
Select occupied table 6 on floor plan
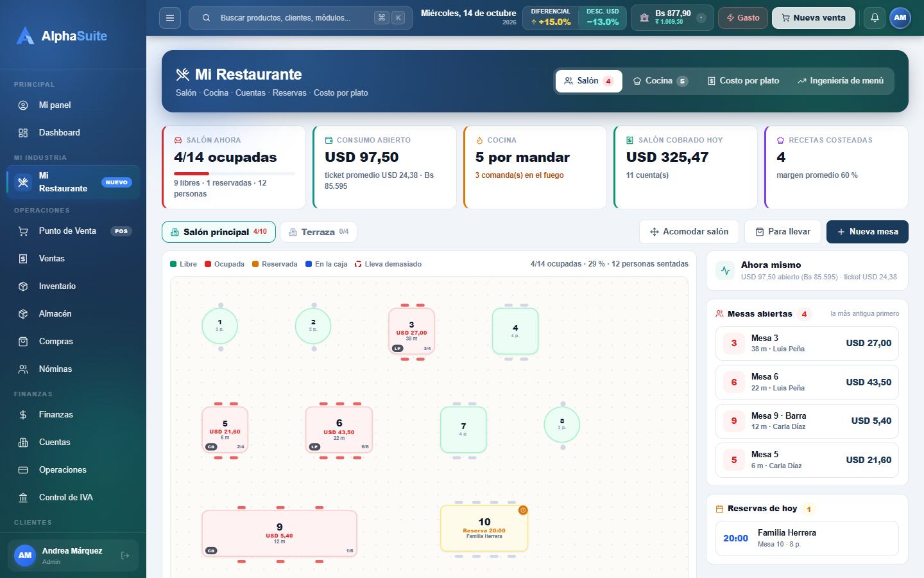tap(339, 430)
